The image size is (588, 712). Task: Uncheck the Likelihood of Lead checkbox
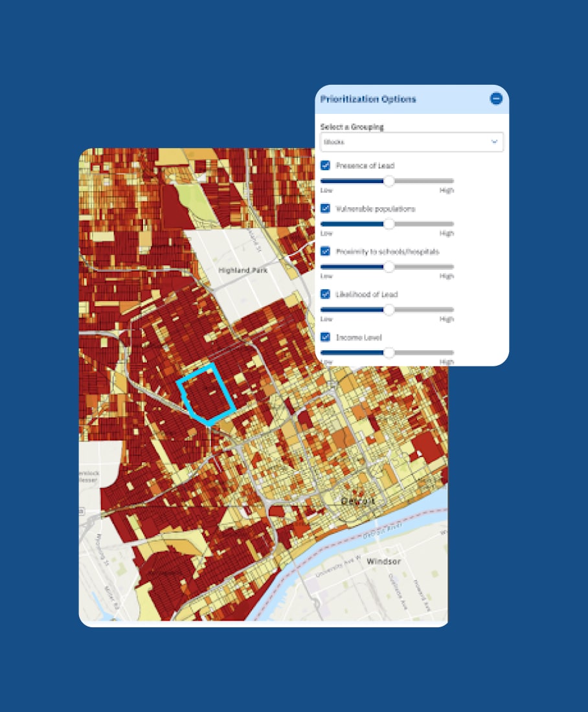pos(326,295)
